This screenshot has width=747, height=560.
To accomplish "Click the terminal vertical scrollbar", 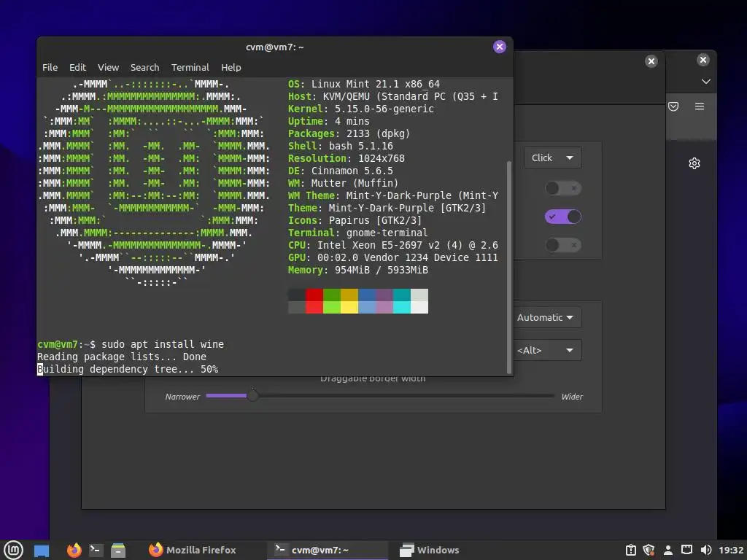I will pyautogui.click(x=508, y=267).
